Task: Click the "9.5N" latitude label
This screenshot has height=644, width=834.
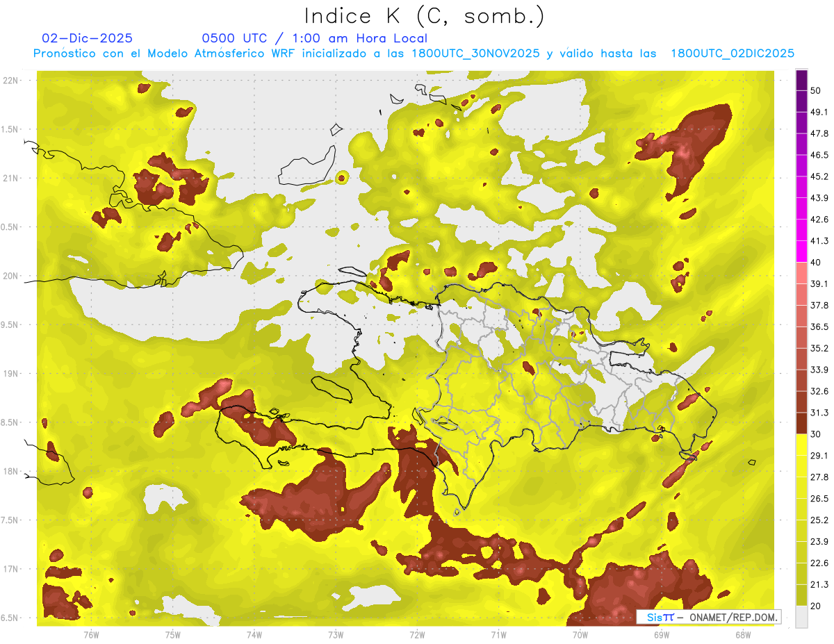Action: point(10,324)
